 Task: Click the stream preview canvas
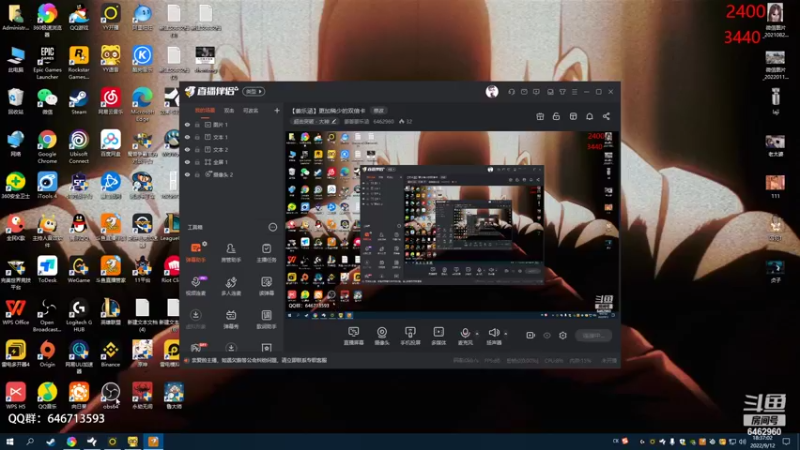(x=451, y=225)
